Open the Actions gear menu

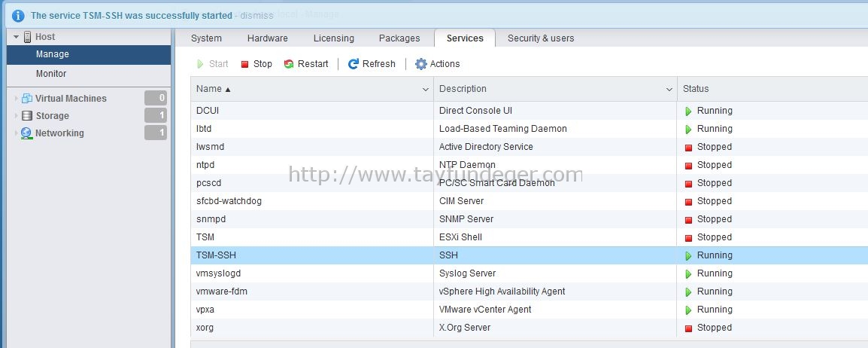(437, 64)
